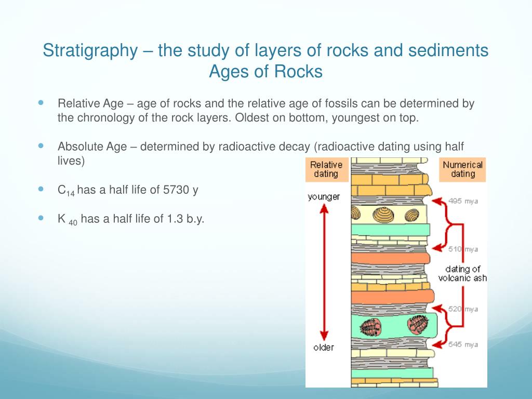Click the '545 mya' date label
532x399 pixels.
click(x=463, y=344)
